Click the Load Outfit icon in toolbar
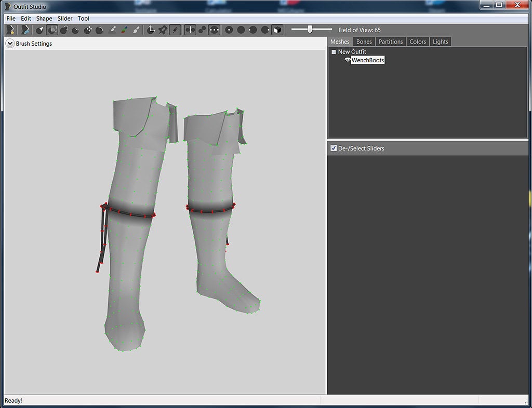The width and height of the screenshot is (532, 408). [x=25, y=30]
